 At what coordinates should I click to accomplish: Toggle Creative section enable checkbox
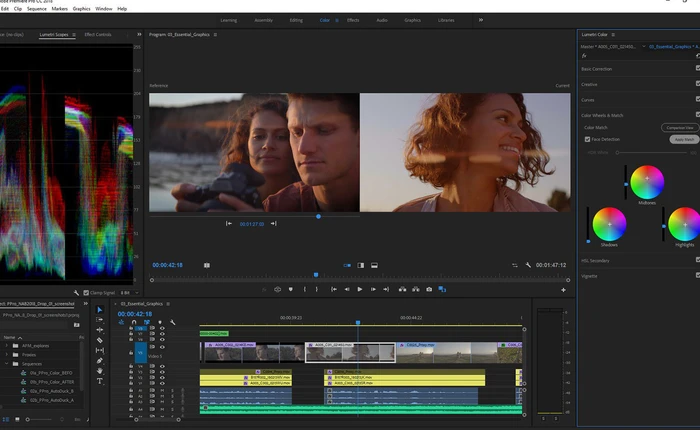pos(698,83)
